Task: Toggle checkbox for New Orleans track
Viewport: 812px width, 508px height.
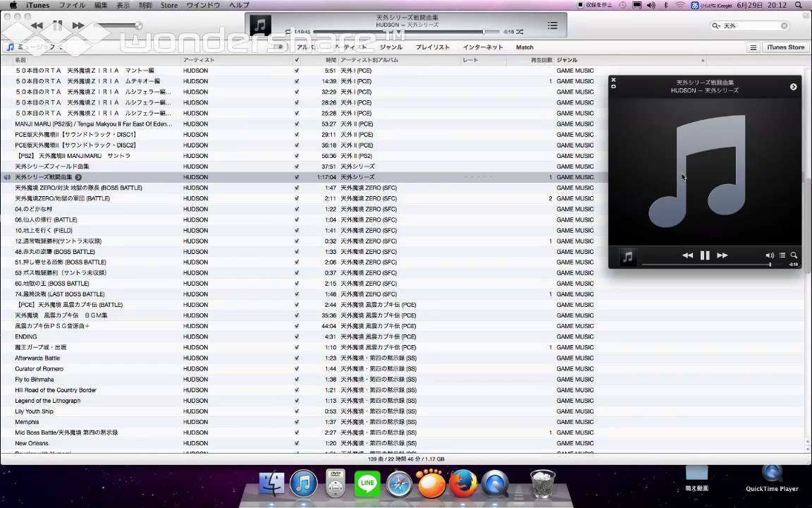Action: point(297,443)
